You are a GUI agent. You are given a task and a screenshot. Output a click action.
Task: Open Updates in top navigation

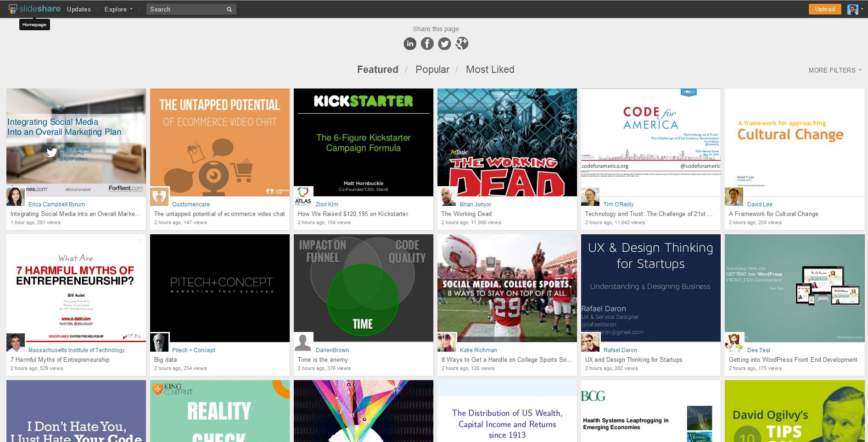(x=79, y=9)
